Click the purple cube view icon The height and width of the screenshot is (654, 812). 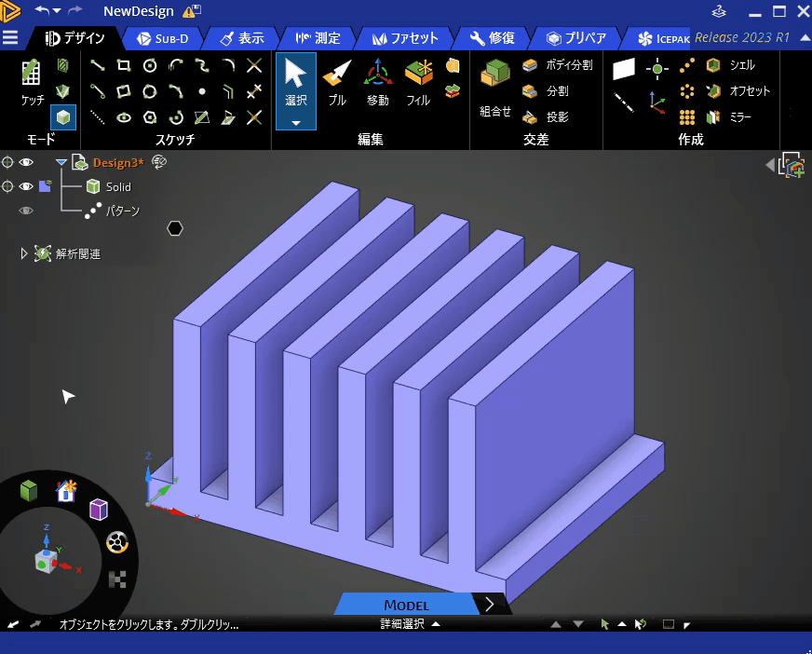99,510
